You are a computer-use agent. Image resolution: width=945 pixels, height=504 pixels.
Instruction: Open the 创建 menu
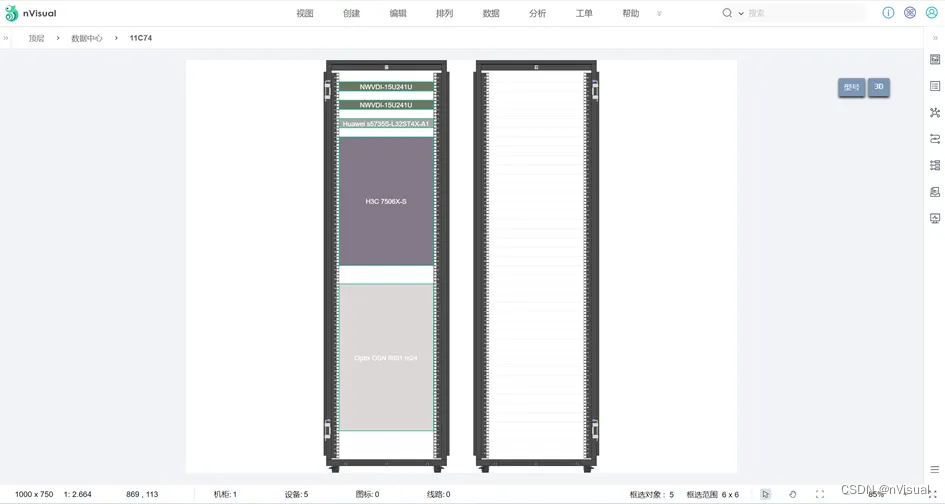(351, 13)
